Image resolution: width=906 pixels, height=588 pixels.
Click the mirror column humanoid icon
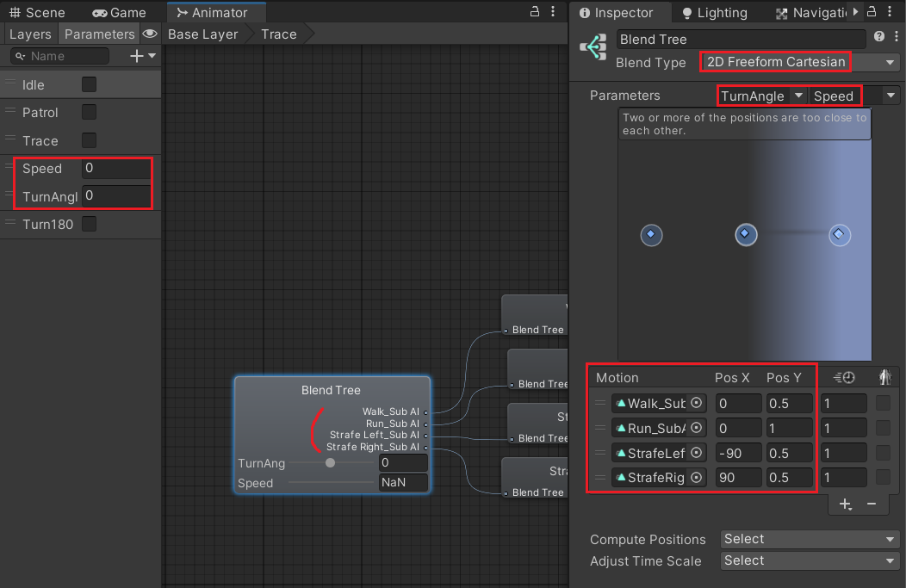(884, 377)
